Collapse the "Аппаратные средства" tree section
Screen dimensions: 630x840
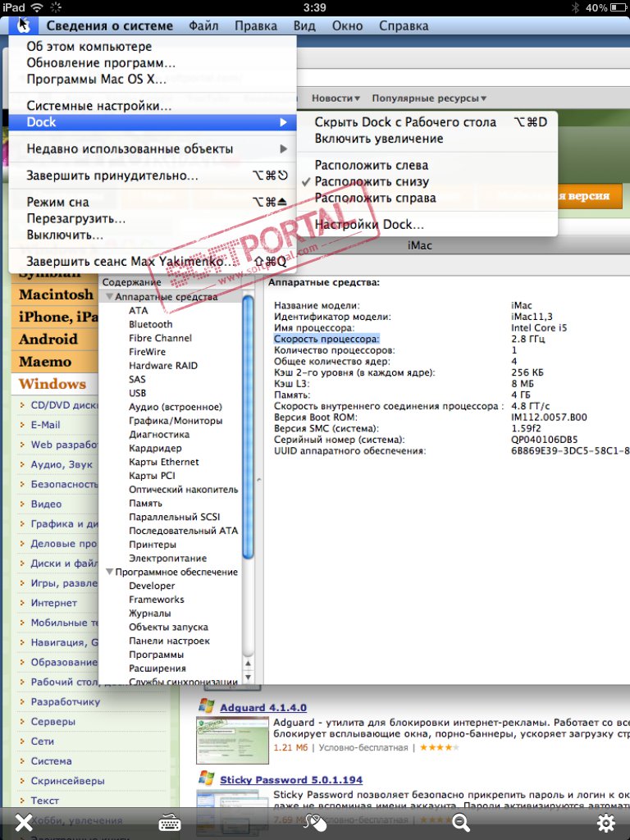(109, 297)
